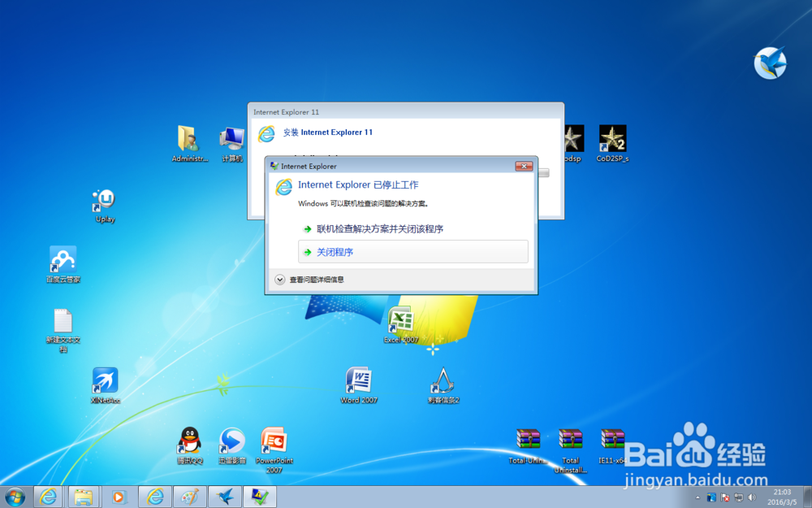Select the Internet Explorer 已停止工作 heading
Image resolution: width=812 pixels, height=508 pixels.
(358, 185)
